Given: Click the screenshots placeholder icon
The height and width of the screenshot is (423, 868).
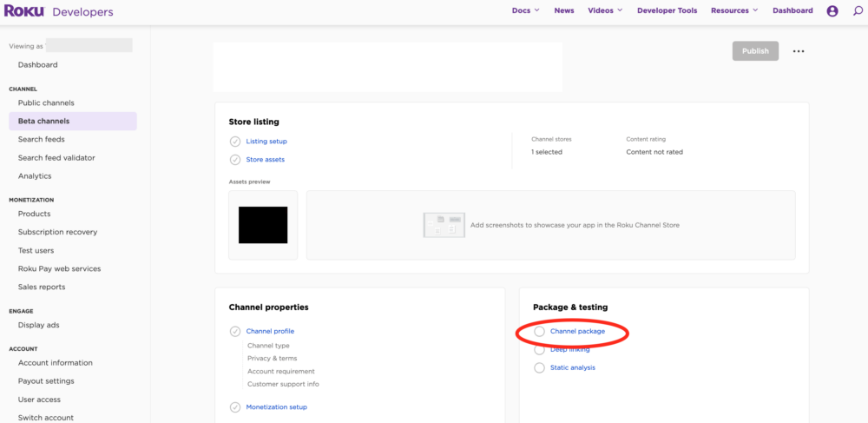Looking at the screenshot, I should pos(445,225).
